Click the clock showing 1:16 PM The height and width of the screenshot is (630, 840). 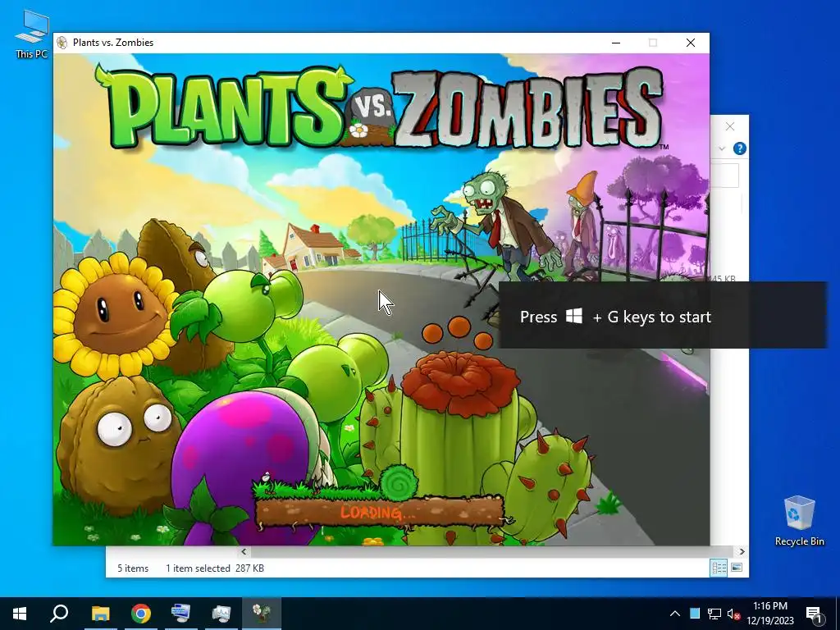(769, 614)
